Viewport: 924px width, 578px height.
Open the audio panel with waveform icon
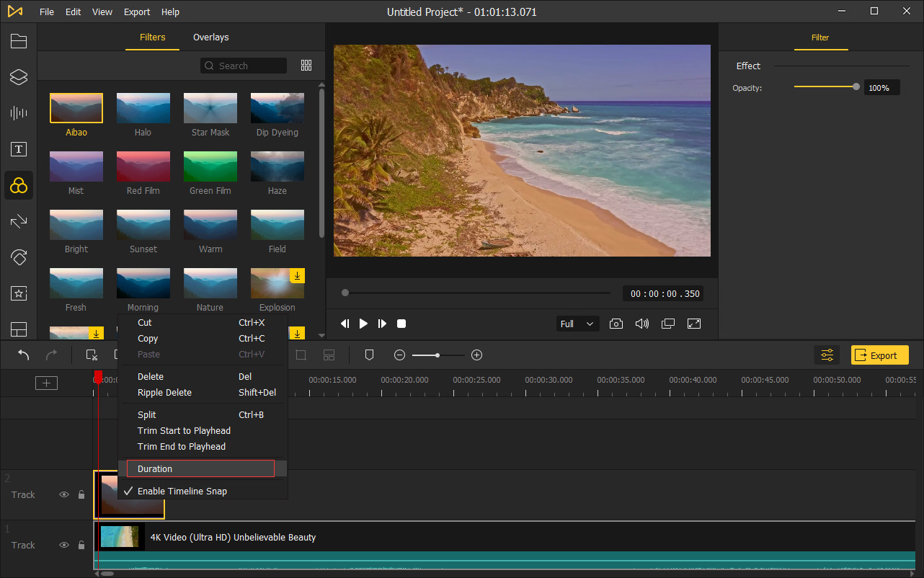click(18, 113)
